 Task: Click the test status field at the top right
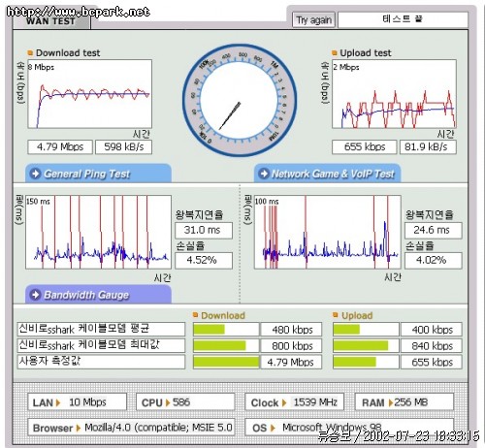(403, 19)
